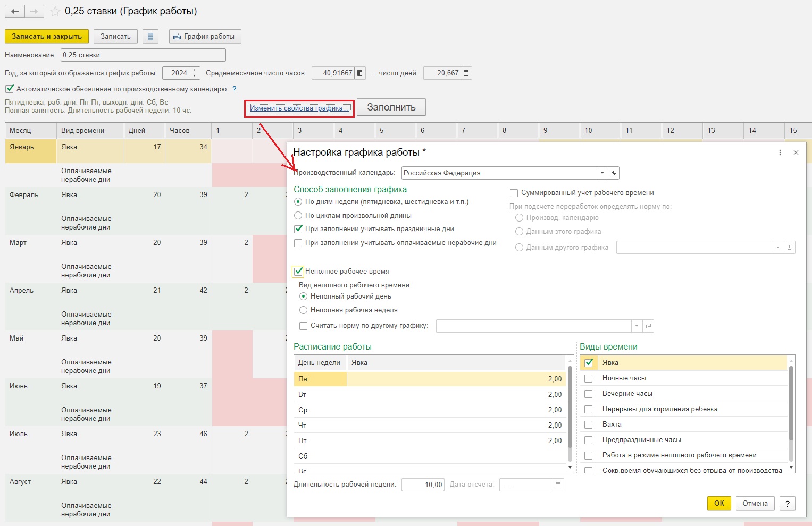Expand the Считать норму по другому графику dropdown
Viewport: 812px width, 526px height.
[x=637, y=326]
